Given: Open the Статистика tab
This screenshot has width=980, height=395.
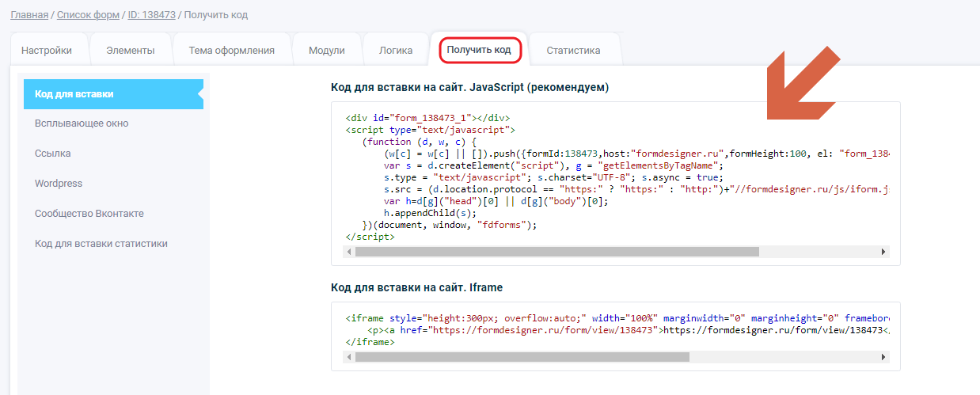Looking at the screenshot, I should click(573, 51).
